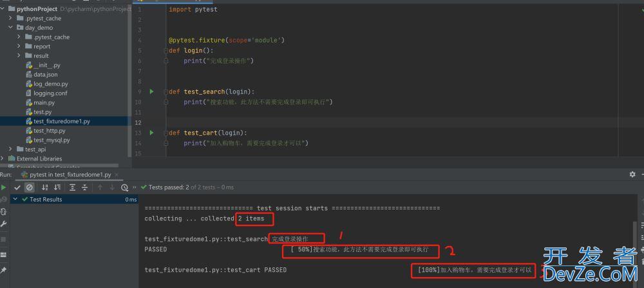Expand the report folder arrow
Viewport: 644px width, 288px height.
coord(19,46)
